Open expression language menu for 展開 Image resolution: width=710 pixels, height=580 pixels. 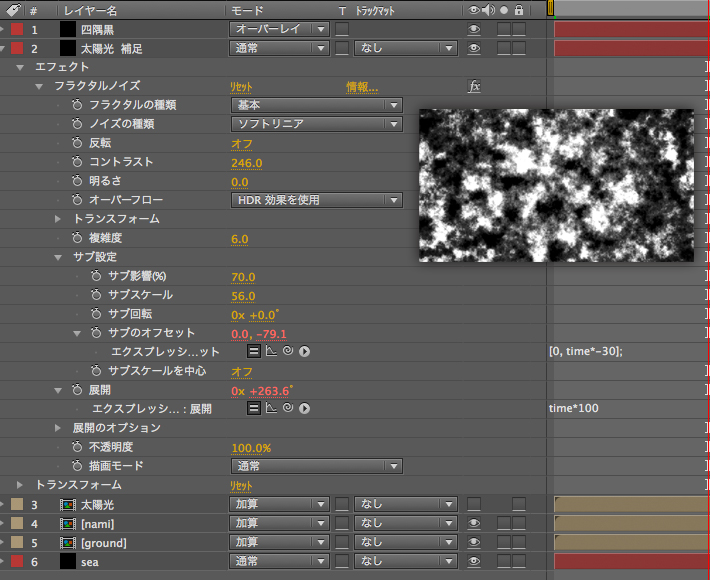tap(304, 409)
